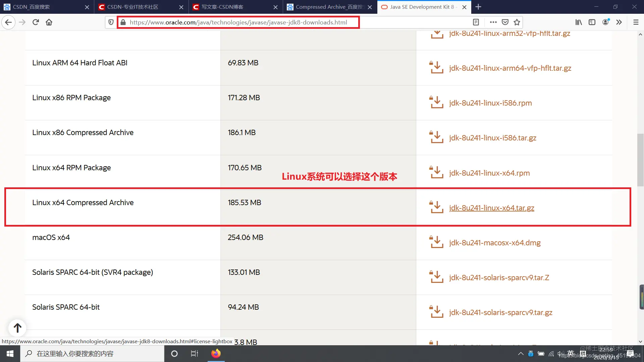Download jdk-8u241-macosx-x64.dmg

tap(495, 243)
